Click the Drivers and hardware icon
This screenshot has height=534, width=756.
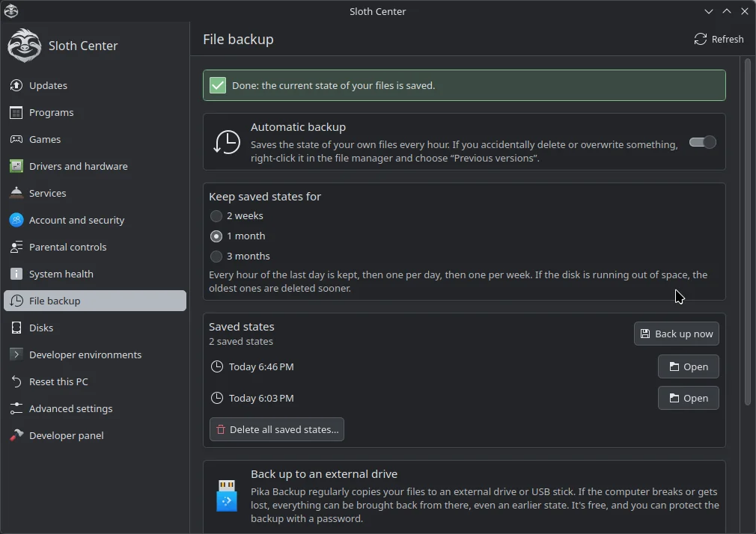click(16, 166)
